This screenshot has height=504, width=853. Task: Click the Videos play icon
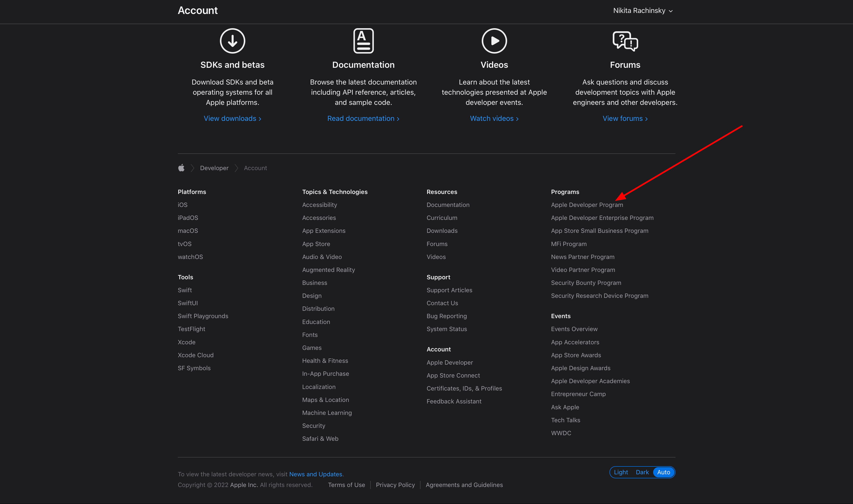point(494,41)
